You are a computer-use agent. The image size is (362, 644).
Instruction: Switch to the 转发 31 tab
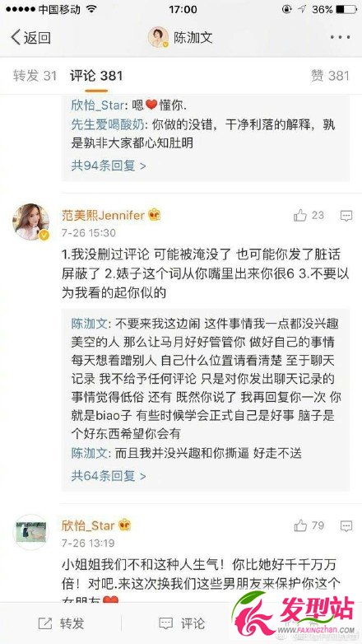click(x=35, y=76)
